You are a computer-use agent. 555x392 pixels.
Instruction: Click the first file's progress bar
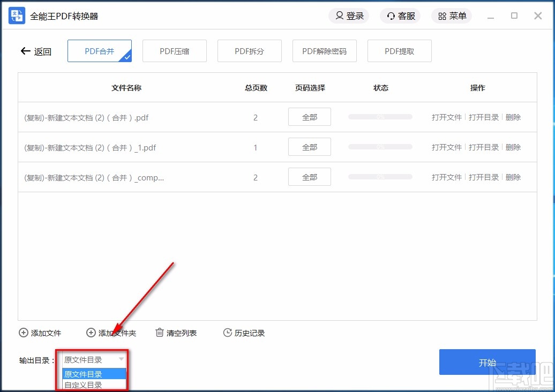[380, 117]
